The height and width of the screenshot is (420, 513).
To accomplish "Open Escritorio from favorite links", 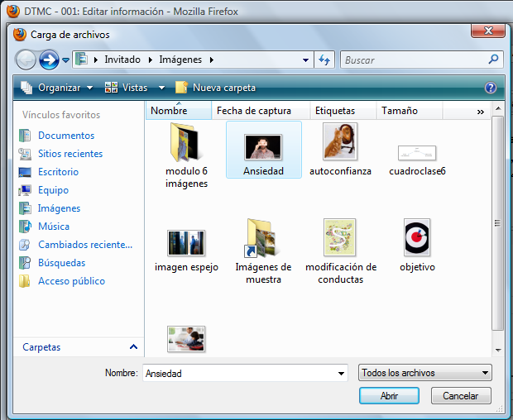I will 58,172.
